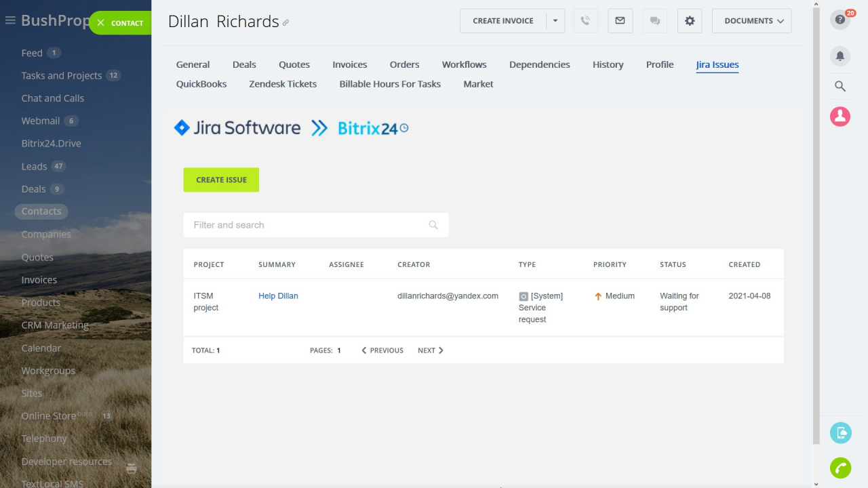The image size is (868, 488).
Task: Click the PROJECT column header
Action: (x=209, y=264)
